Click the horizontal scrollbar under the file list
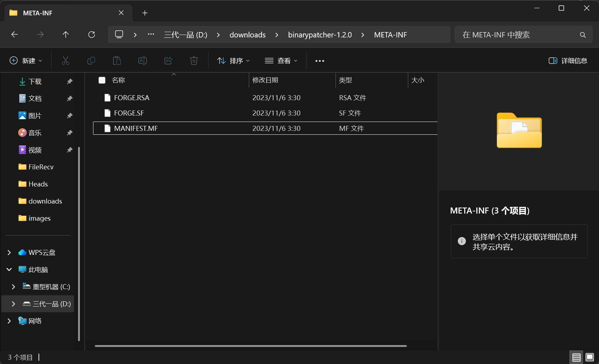599x364 pixels. 251,346
